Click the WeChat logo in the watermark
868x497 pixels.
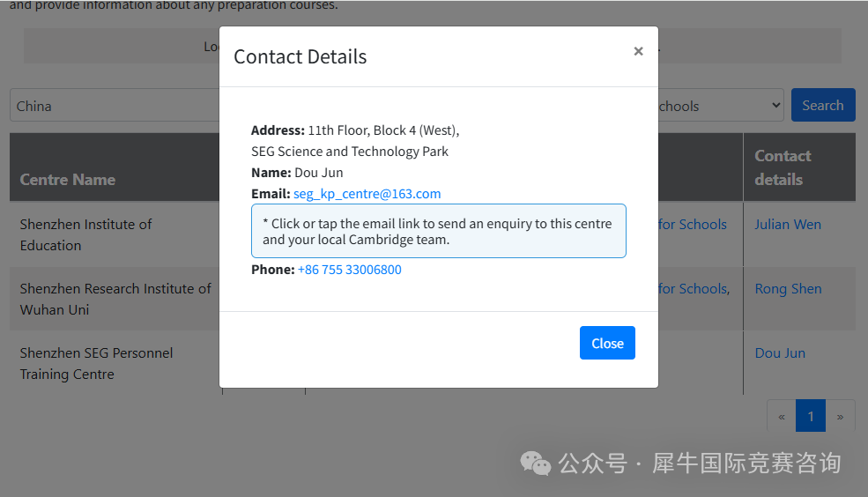(535, 463)
